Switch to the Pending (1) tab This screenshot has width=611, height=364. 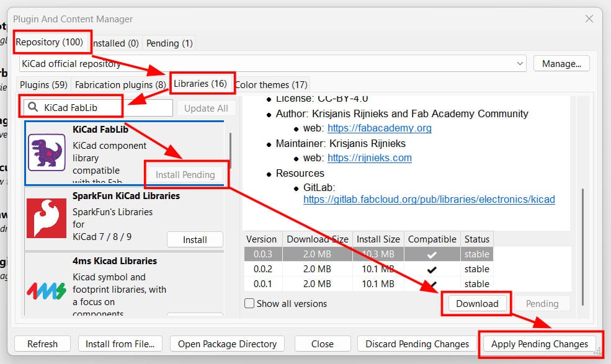coord(169,43)
